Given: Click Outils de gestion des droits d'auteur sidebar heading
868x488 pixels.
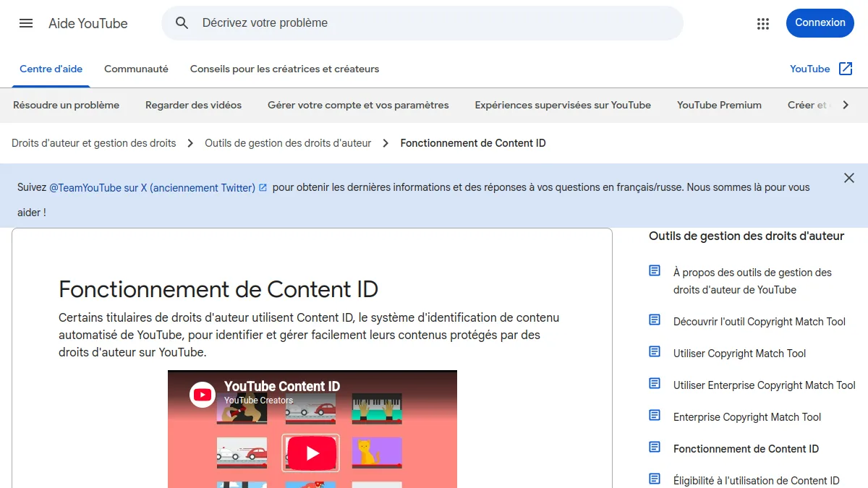Looking at the screenshot, I should point(746,236).
